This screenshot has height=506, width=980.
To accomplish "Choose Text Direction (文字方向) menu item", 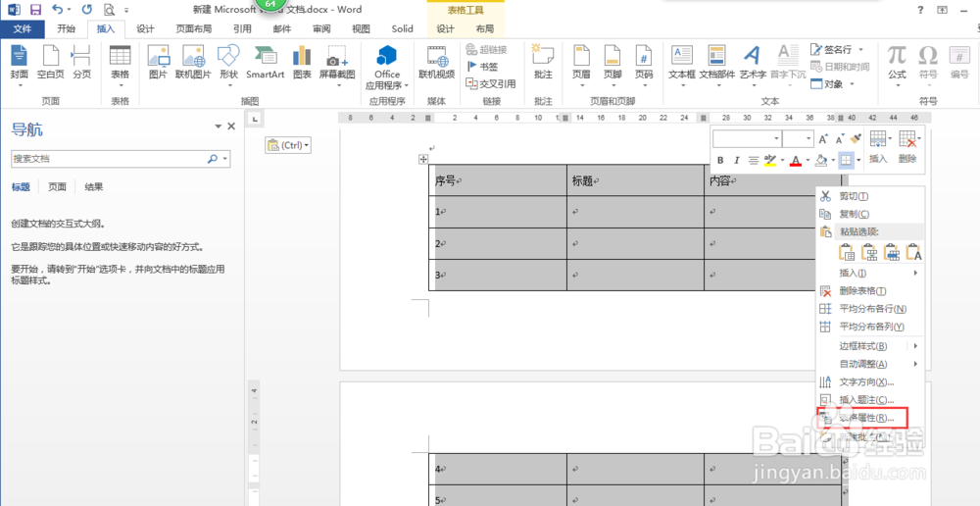I will 870,381.
